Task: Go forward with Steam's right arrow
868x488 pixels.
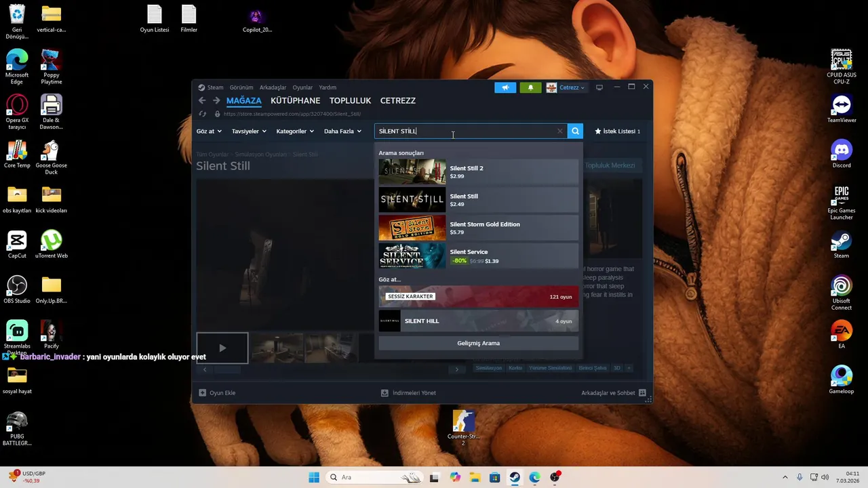Action: [x=216, y=100]
